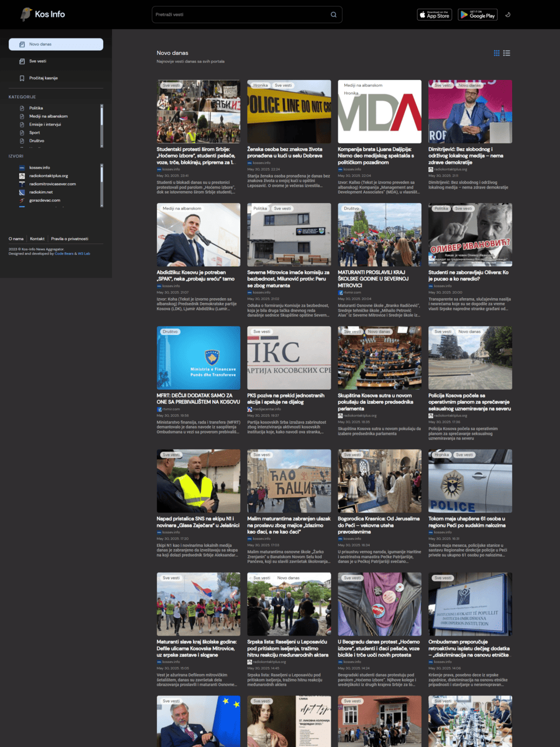The width and height of the screenshot is (560, 747).
Task: Open headline Policija Kosova počela sa operativnim
Action: 470,402
